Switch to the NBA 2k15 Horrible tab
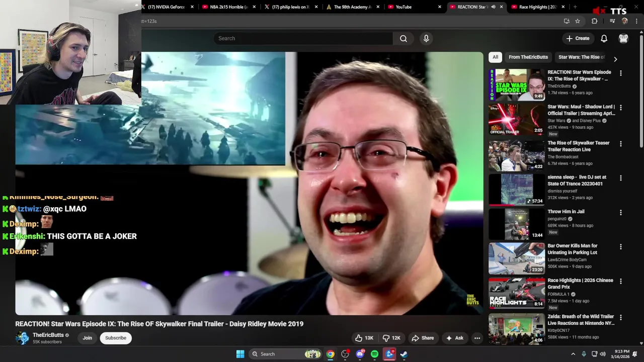This screenshot has width=644, height=362. [229, 7]
